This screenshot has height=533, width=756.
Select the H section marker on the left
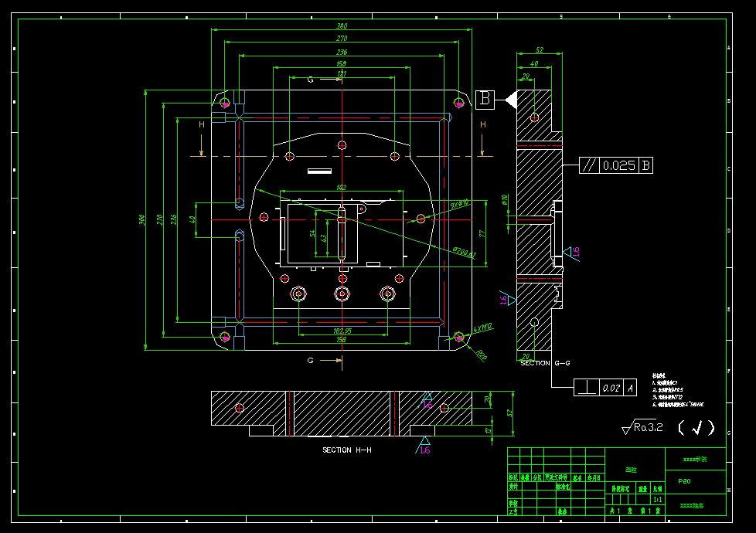tap(202, 124)
